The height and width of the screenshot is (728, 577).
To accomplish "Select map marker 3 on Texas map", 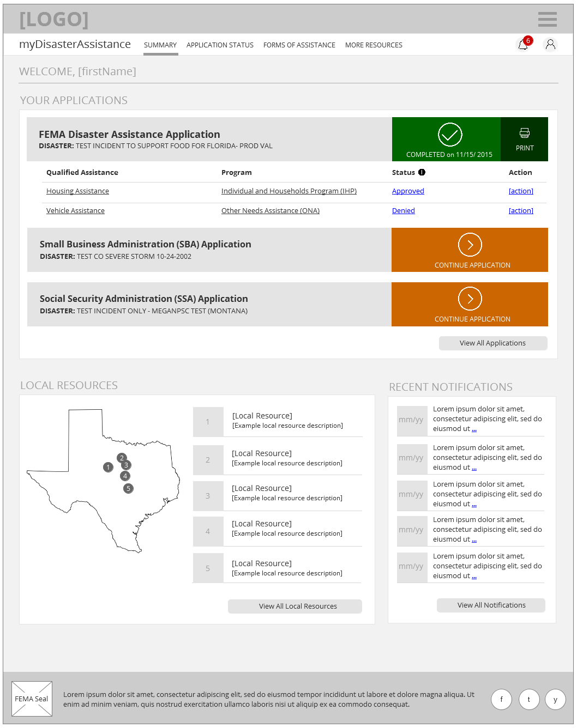I will click(x=126, y=465).
